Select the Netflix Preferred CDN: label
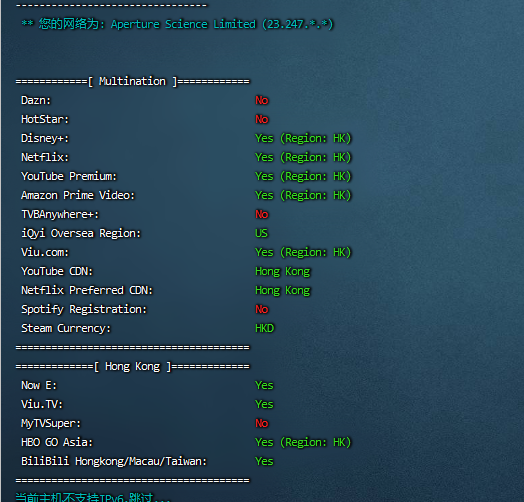Image resolution: width=524 pixels, height=502 pixels. (87, 290)
